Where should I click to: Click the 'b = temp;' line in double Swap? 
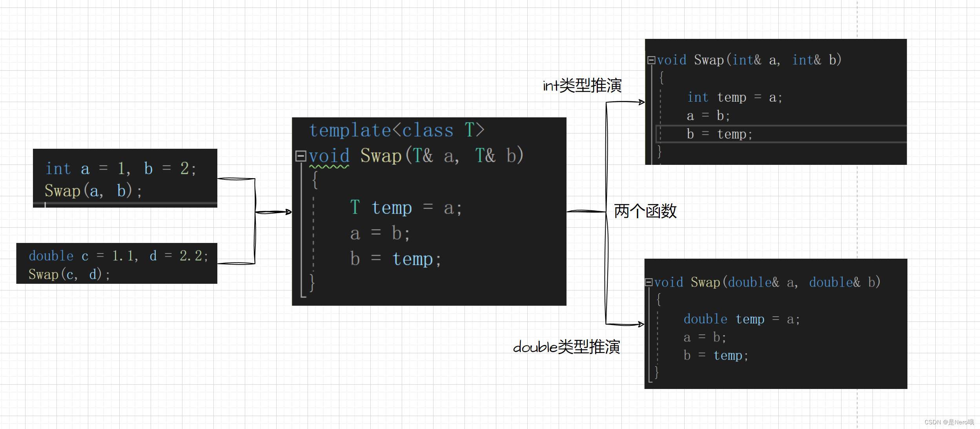[716, 356]
